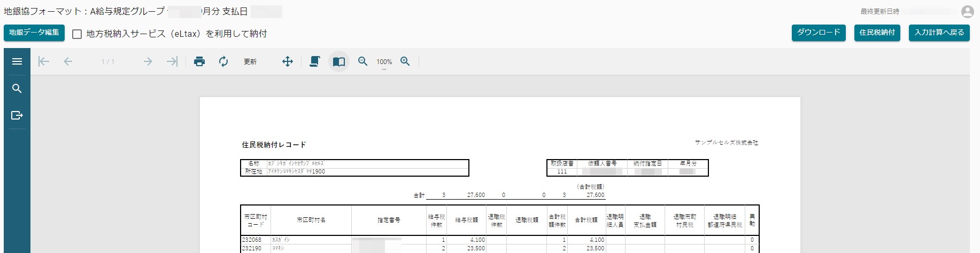This screenshot has width=980, height=253.
Task: Click the 更新 toolbar label
Action: coord(250,62)
